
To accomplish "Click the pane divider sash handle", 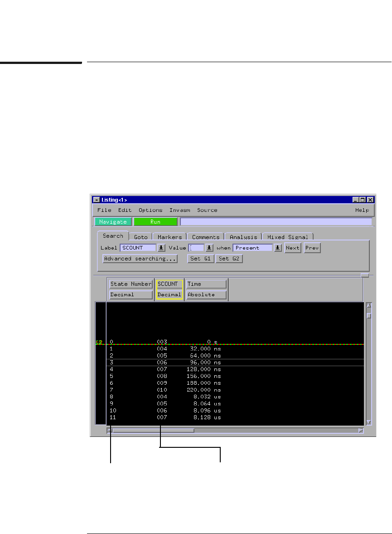I will 365,275.
